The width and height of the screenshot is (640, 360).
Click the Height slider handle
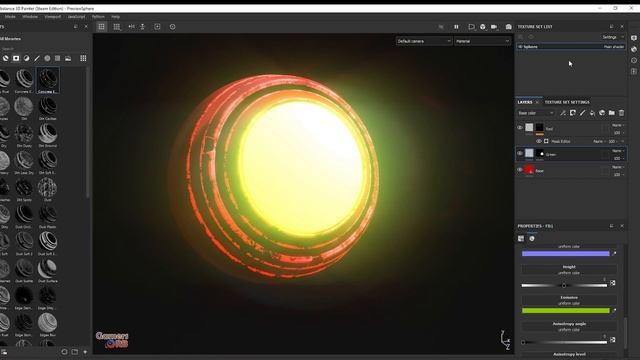pyautogui.click(x=564, y=285)
